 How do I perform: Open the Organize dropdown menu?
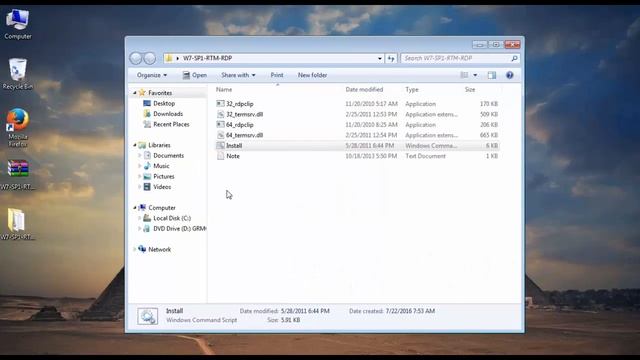pos(152,75)
